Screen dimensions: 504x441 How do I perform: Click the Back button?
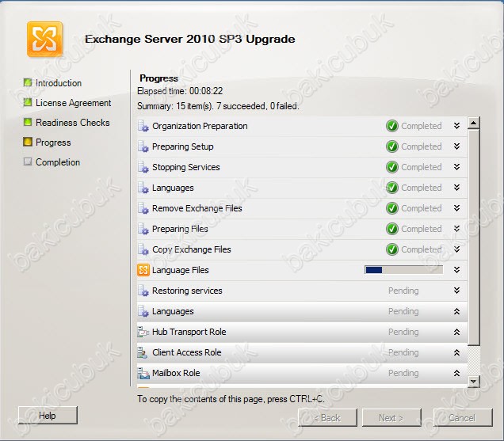pos(327,418)
